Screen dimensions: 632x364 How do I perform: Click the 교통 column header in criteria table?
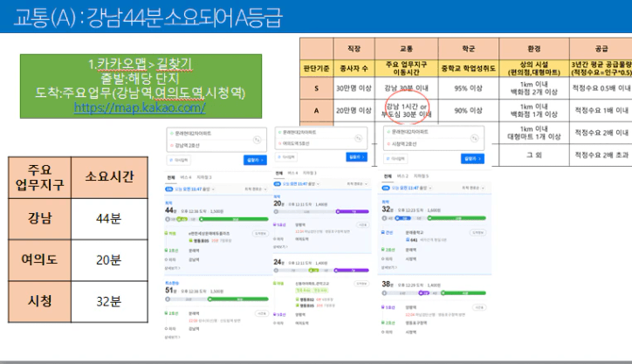click(x=406, y=49)
